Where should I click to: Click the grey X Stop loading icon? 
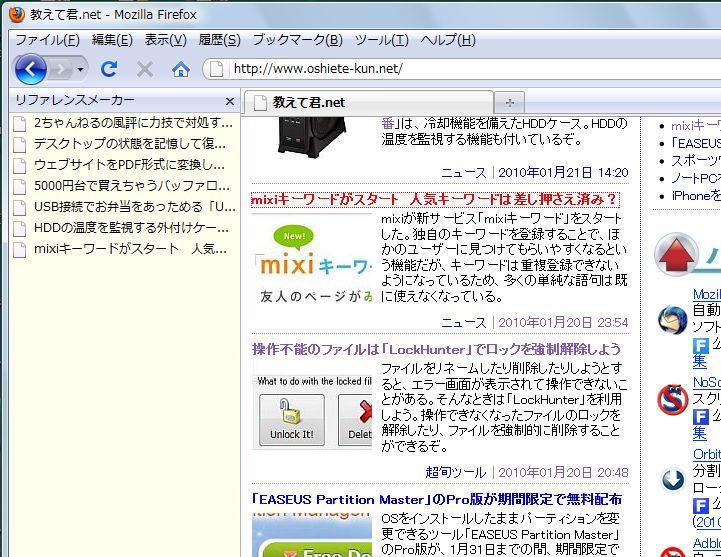[x=145, y=69]
